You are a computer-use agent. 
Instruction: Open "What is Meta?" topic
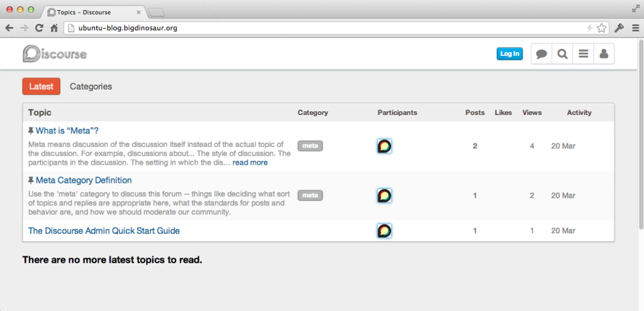pos(67,131)
